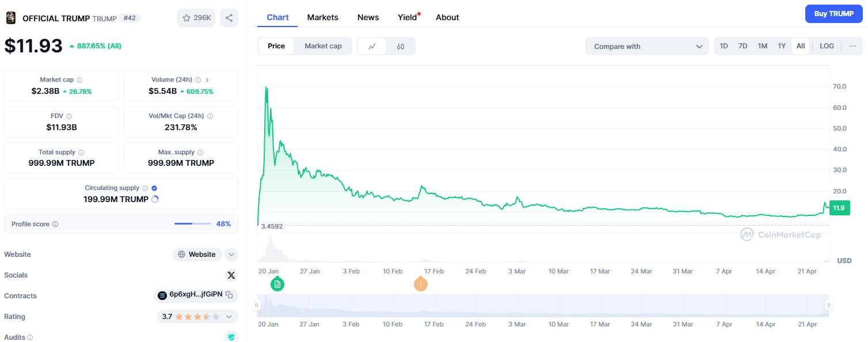Toggle LOG scale on chart

point(827,46)
